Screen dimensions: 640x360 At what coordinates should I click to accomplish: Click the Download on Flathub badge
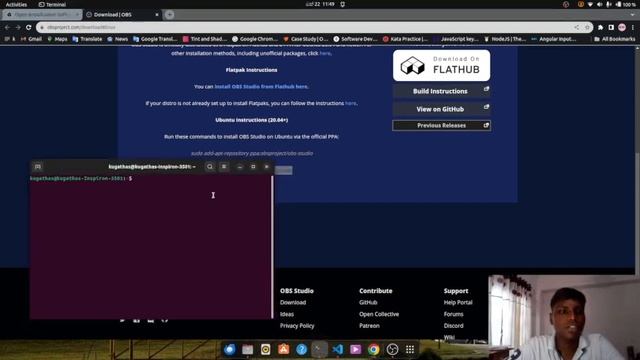point(442,65)
